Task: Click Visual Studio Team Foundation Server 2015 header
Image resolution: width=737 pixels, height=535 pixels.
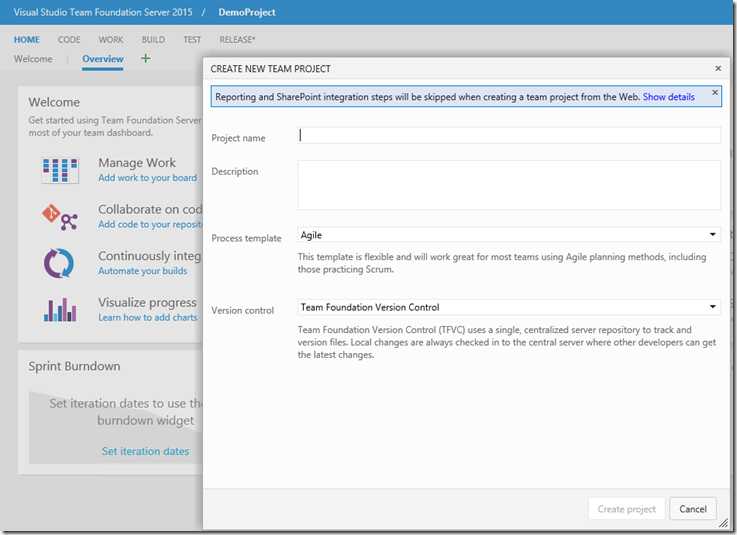Action: tap(103, 12)
